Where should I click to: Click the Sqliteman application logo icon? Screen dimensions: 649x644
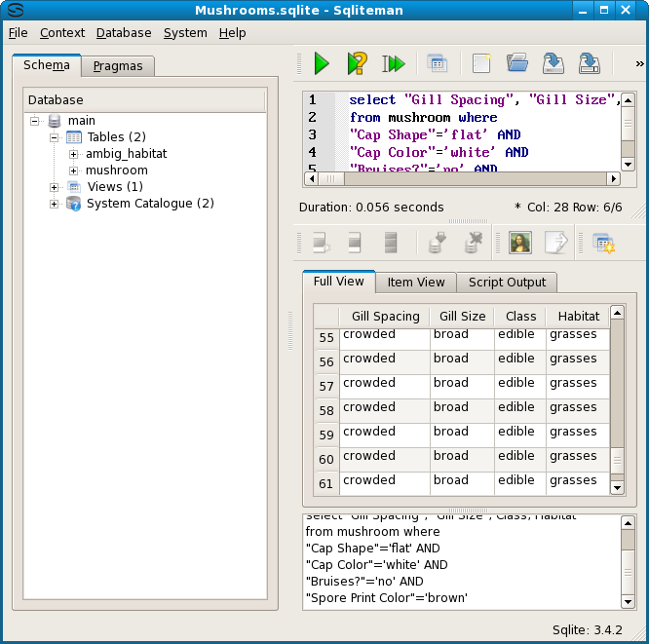pos(16,10)
